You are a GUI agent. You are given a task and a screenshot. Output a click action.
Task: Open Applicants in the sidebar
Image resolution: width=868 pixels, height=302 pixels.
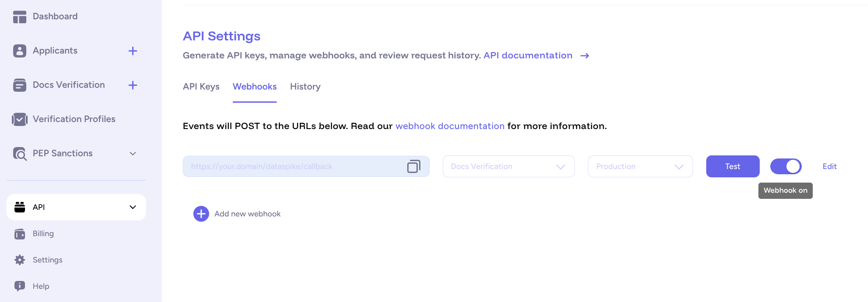pos(55,51)
